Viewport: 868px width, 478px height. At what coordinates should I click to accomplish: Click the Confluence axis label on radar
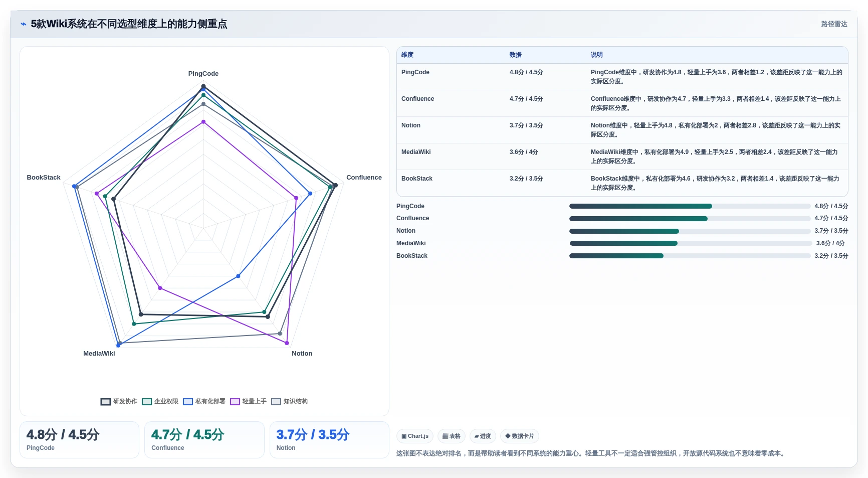[x=364, y=178]
